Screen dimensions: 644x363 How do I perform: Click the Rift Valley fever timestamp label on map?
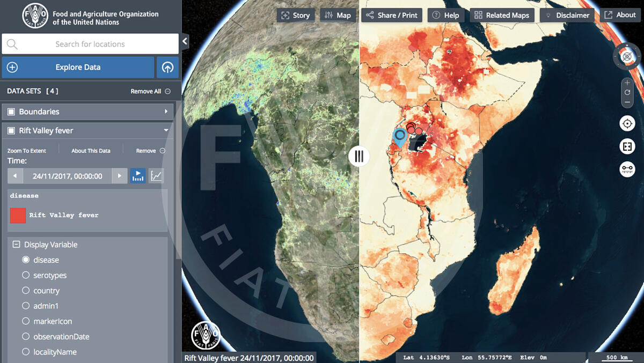click(249, 358)
